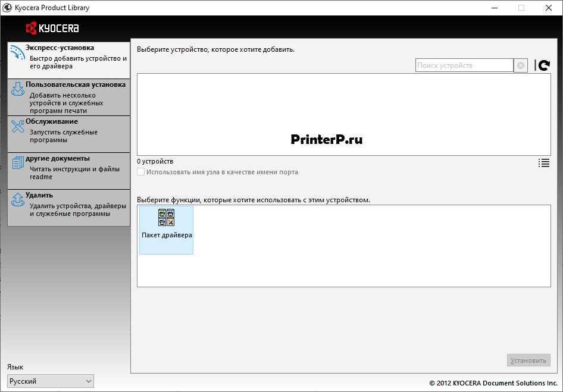Viewport: 563px width, 392px height.
Task: Click the Custom install icon in sidebar
Action: (17, 89)
